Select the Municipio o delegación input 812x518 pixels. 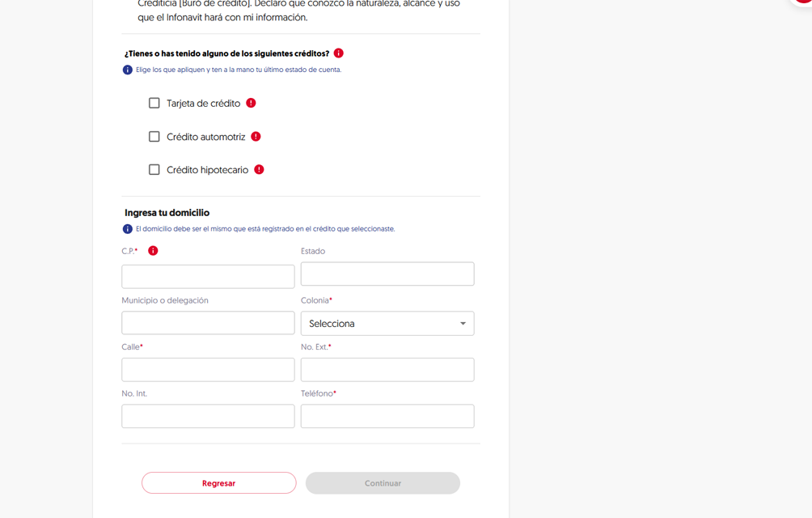208,323
